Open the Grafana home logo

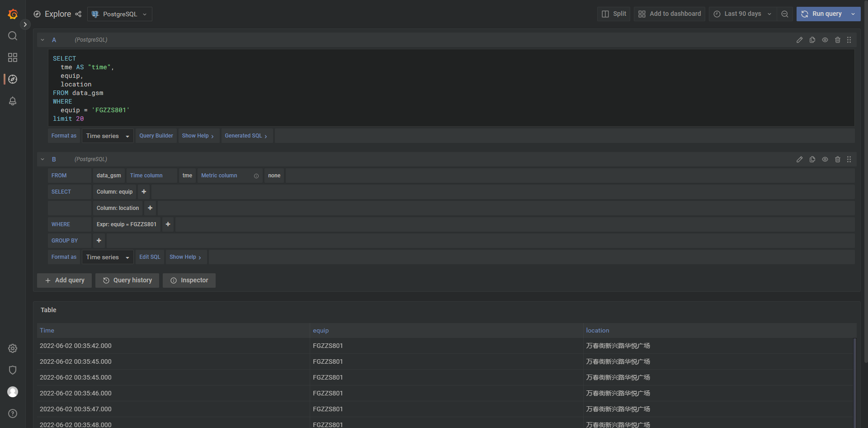click(13, 14)
